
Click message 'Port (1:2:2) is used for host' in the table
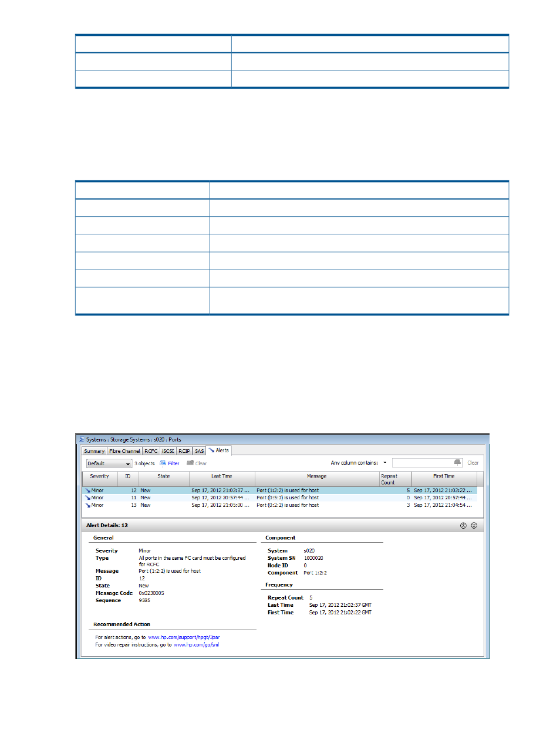pyautogui.click(x=288, y=490)
